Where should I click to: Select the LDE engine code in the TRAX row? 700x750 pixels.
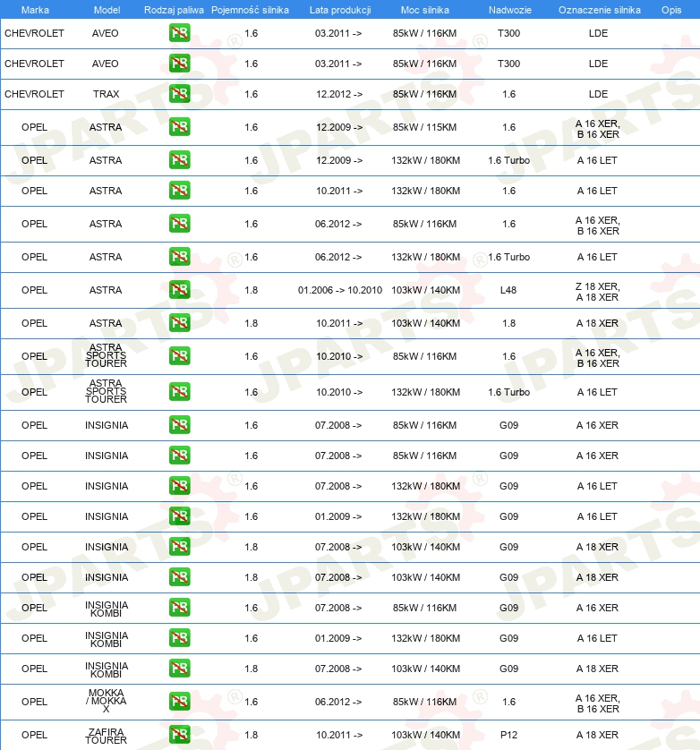(x=598, y=94)
